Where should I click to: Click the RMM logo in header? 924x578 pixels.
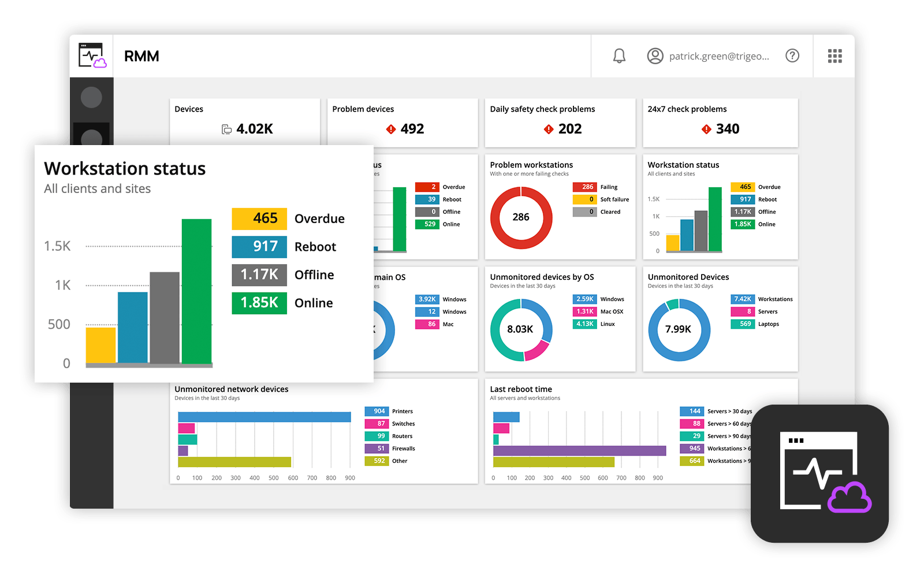pyautogui.click(x=92, y=55)
